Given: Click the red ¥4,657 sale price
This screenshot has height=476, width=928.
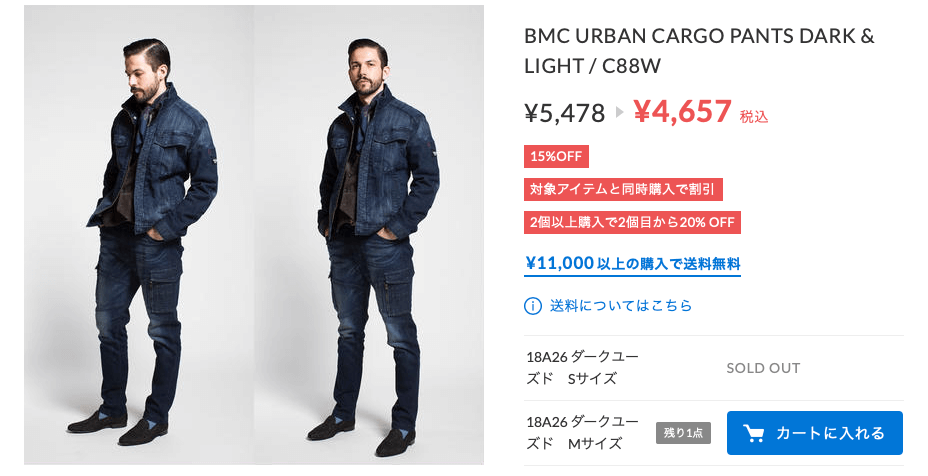Looking at the screenshot, I should click(682, 111).
